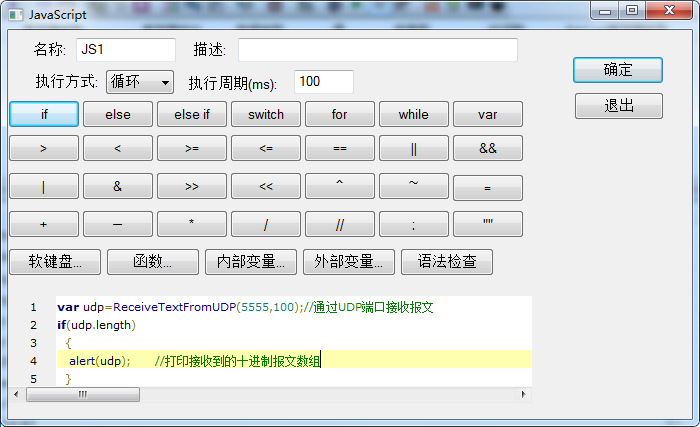The height and width of the screenshot is (427, 700).
Task: Click the 'alert(udp);' code on line 4
Action: (x=100, y=361)
